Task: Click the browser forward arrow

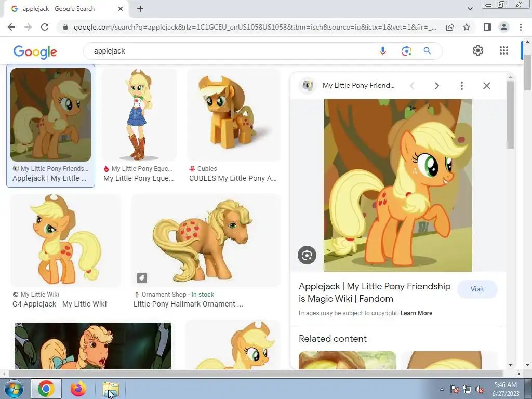Action: click(x=28, y=27)
